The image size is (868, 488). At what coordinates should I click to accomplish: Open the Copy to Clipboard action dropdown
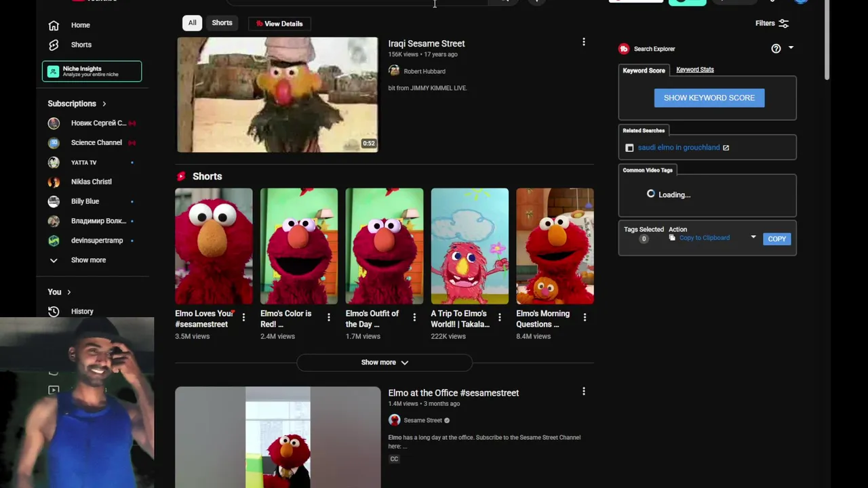click(712, 238)
